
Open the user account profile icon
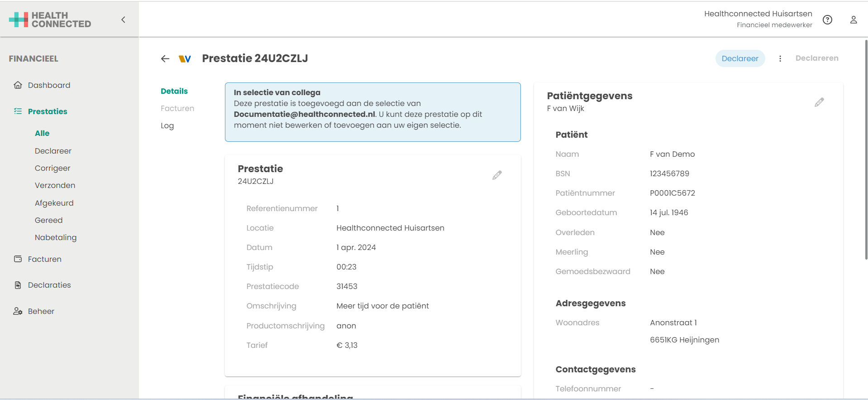[853, 19]
